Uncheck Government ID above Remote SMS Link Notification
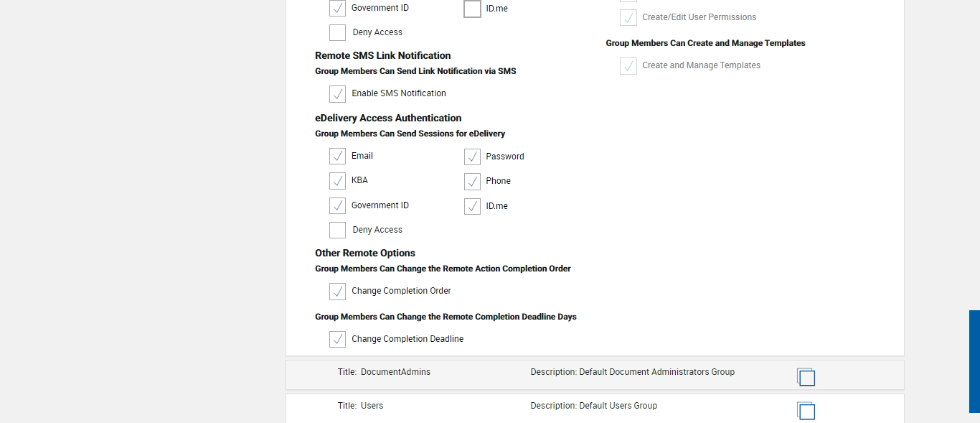Viewport: 980px width, 423px height. [x=337, y=9]
